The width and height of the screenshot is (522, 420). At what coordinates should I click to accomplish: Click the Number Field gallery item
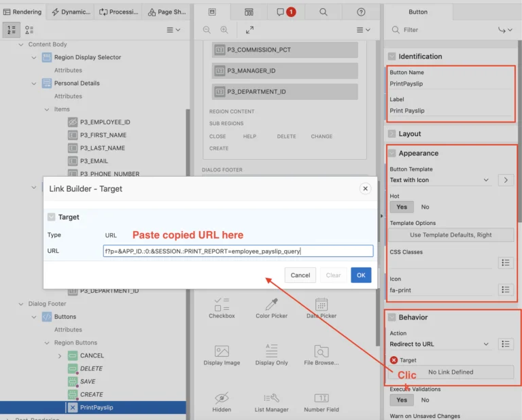[x=321, y=402]
